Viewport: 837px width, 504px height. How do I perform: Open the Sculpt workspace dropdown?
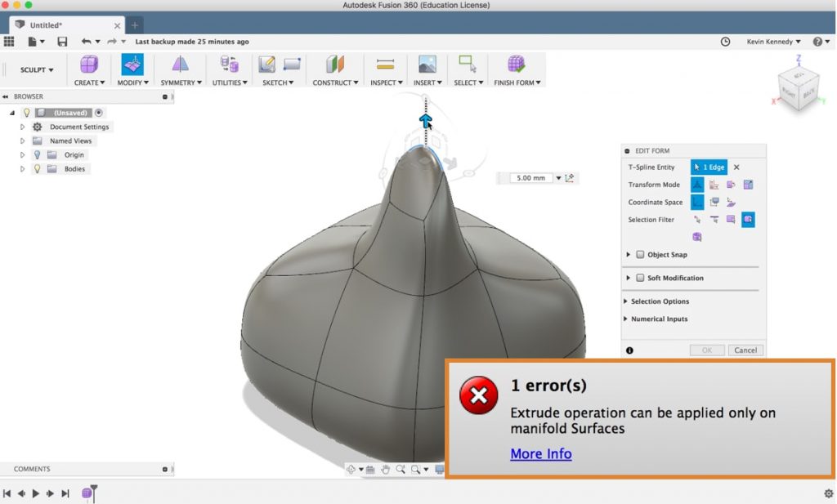pyautogui.click(x=37, y=70)
